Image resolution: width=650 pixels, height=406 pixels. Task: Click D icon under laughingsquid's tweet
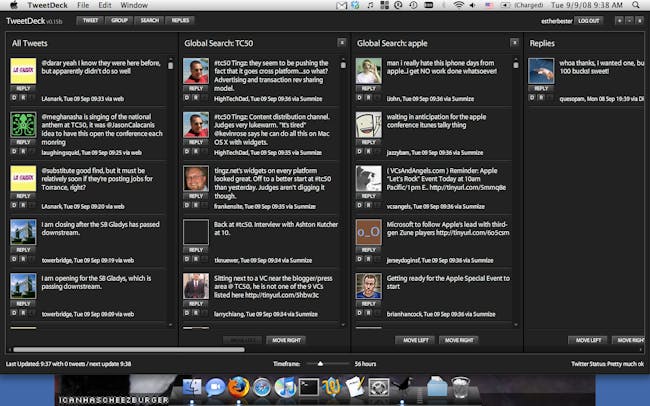point(14,151)
